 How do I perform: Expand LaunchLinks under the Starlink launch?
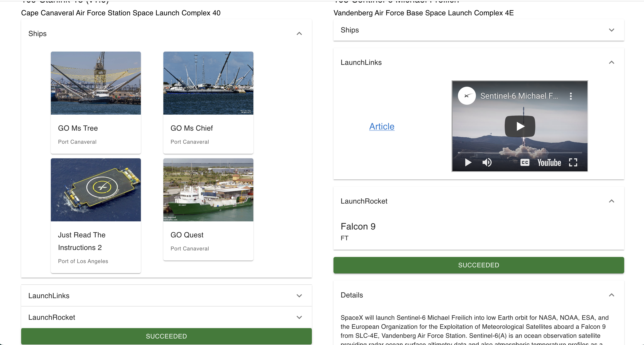299,295
